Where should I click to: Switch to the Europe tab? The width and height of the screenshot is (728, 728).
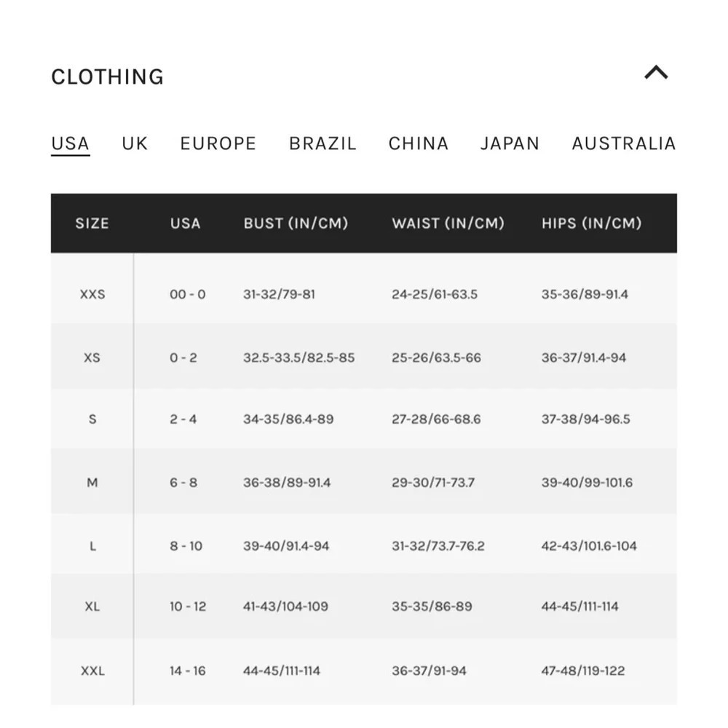tap(218, 143)
